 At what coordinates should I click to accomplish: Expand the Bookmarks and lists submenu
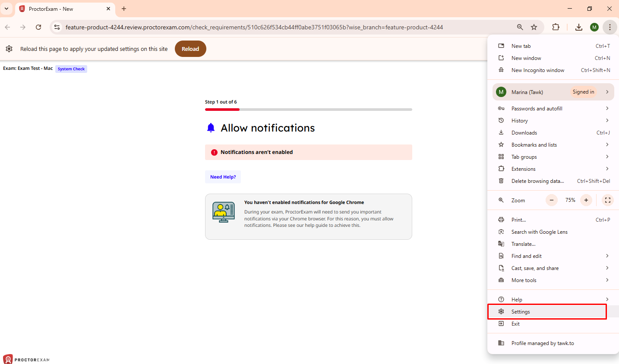click(x=553, y=145)
